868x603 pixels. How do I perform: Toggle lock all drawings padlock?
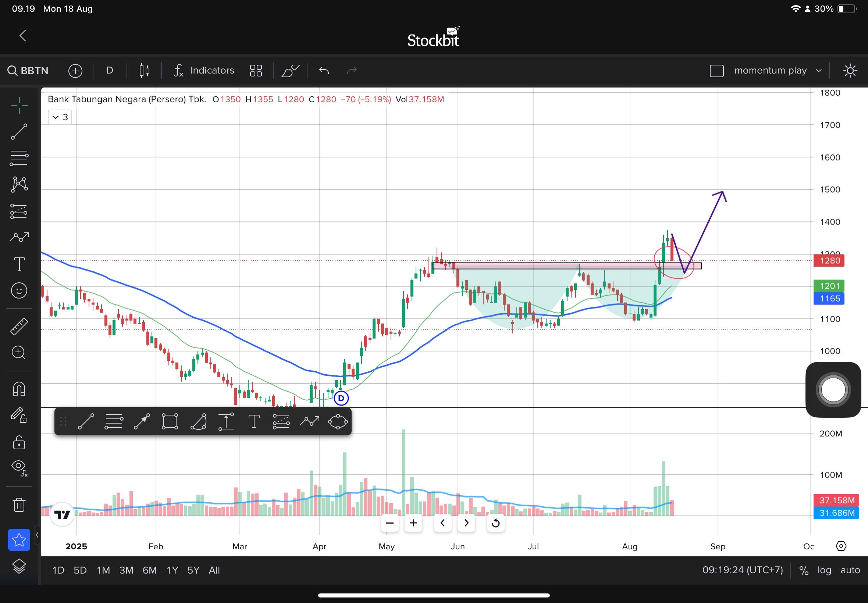pyautogui.click(x=19, y=442)
